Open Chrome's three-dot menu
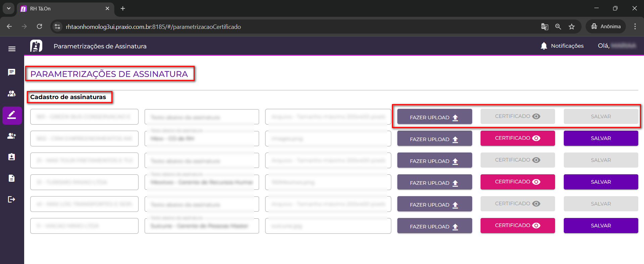644x264 pixels. coord(635,27)
